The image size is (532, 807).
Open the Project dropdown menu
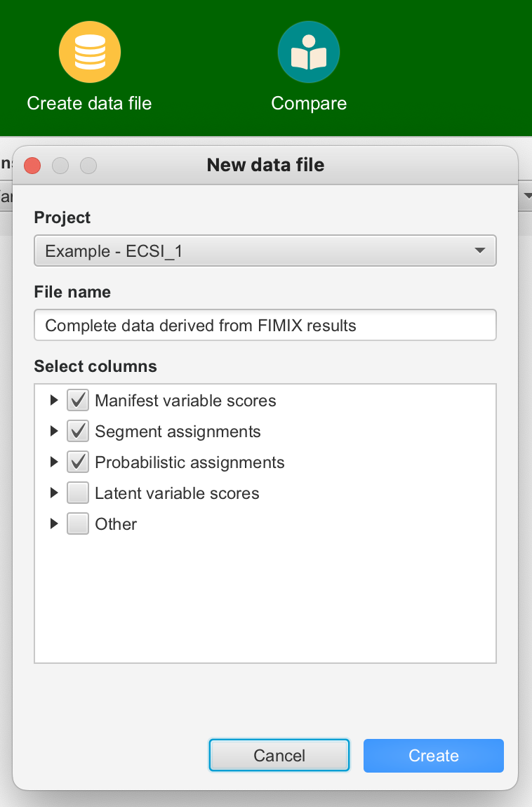[265, 251]
